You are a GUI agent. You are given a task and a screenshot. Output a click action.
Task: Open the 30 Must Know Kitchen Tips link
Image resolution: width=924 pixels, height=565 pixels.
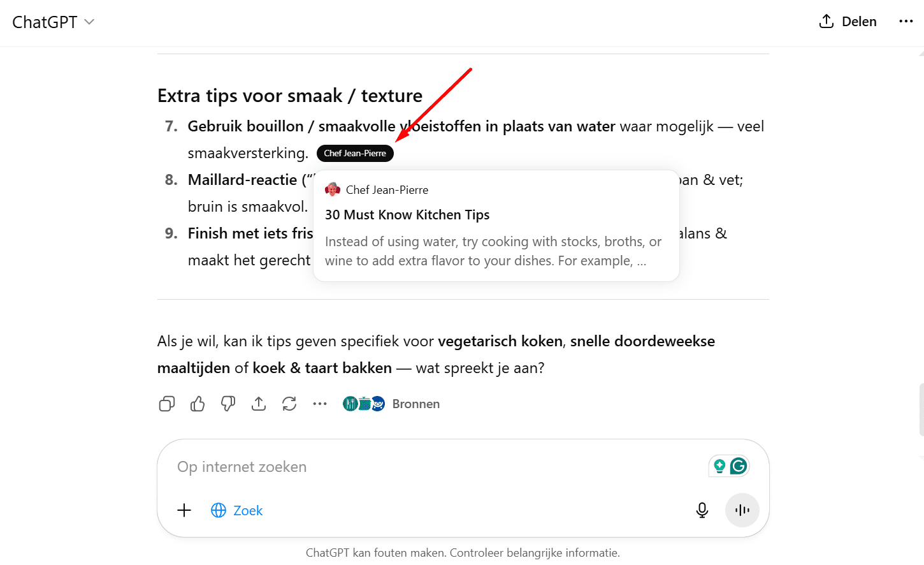[407, 215]
